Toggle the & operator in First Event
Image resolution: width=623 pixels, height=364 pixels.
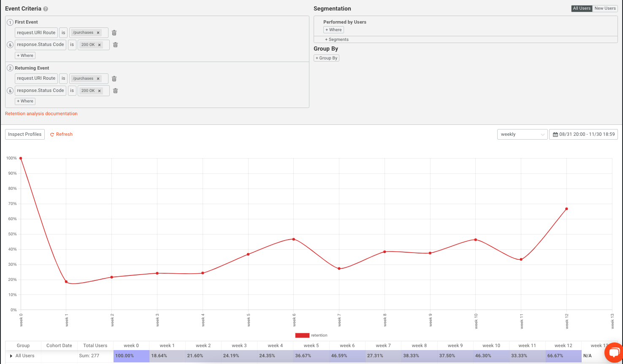click(x=10, y=45)
